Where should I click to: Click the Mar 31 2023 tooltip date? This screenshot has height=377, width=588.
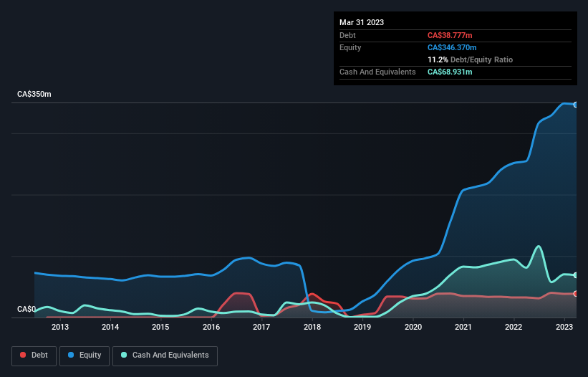[x=362, y=22]
